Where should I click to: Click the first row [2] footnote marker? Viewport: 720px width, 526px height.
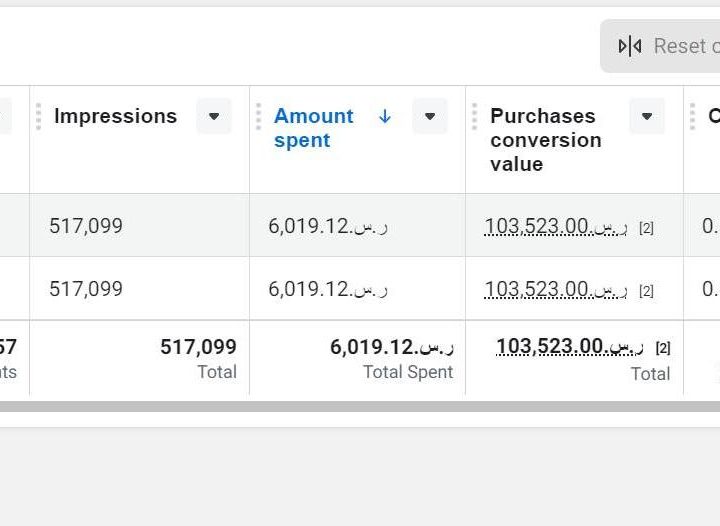click(646, 228)
